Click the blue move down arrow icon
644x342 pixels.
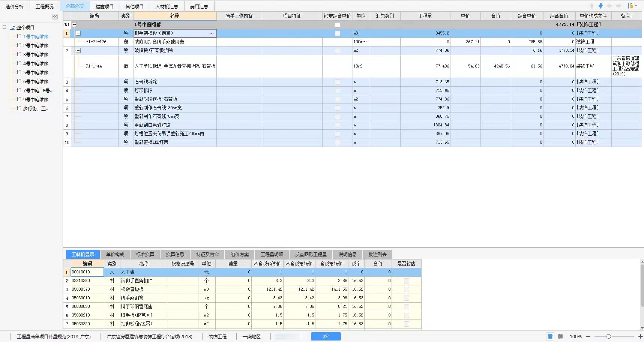click(600, 6)
